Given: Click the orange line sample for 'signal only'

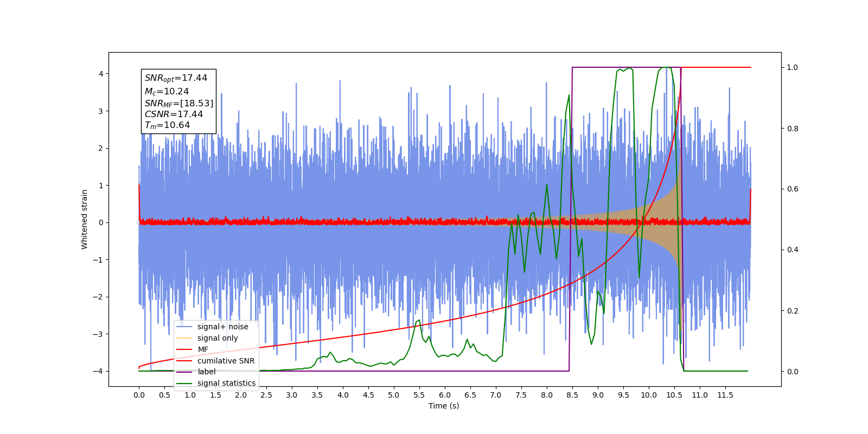Looking at the screenshot, I should point(184,338).
